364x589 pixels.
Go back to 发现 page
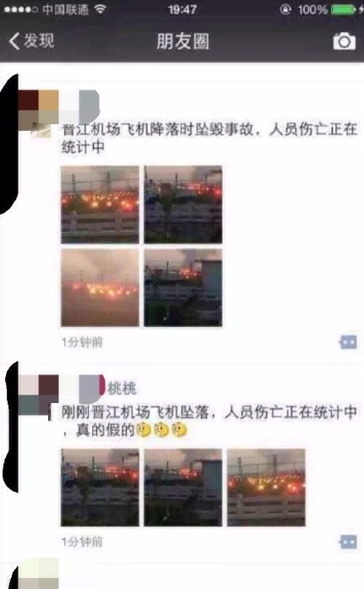coord(32,41)
